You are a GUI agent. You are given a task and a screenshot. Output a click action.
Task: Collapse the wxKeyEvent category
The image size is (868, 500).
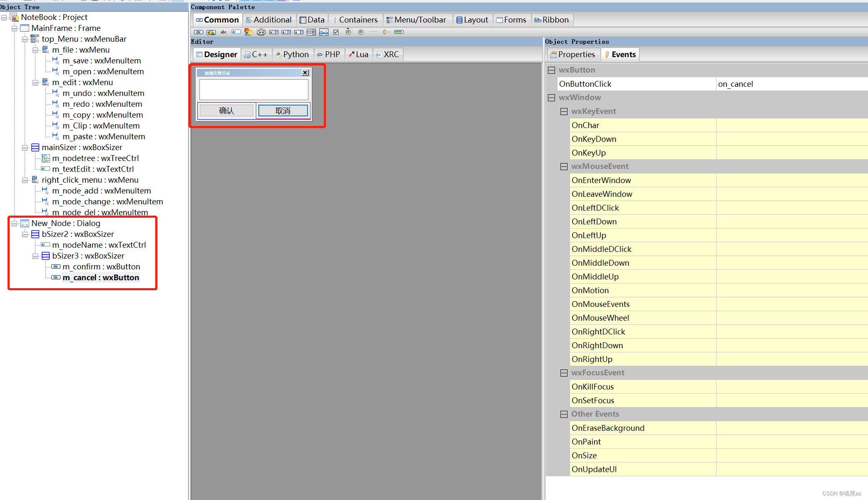click(564, 111)
